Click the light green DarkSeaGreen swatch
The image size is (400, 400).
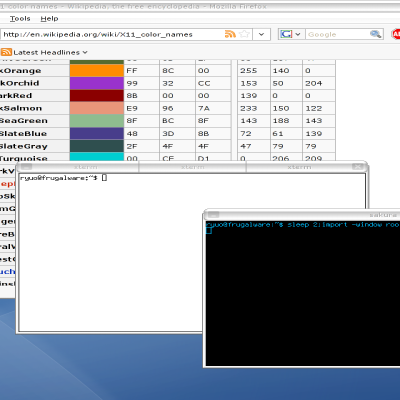[97, 121]
